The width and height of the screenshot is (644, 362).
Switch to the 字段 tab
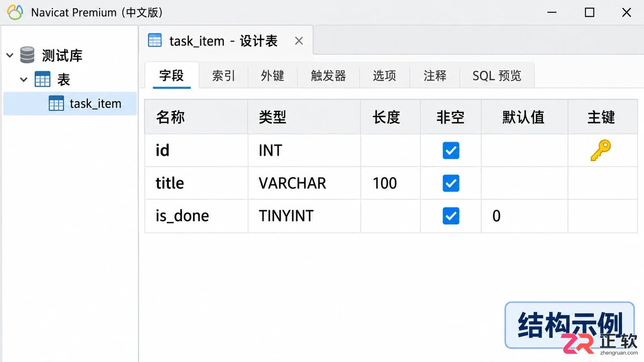click(172, 76)
